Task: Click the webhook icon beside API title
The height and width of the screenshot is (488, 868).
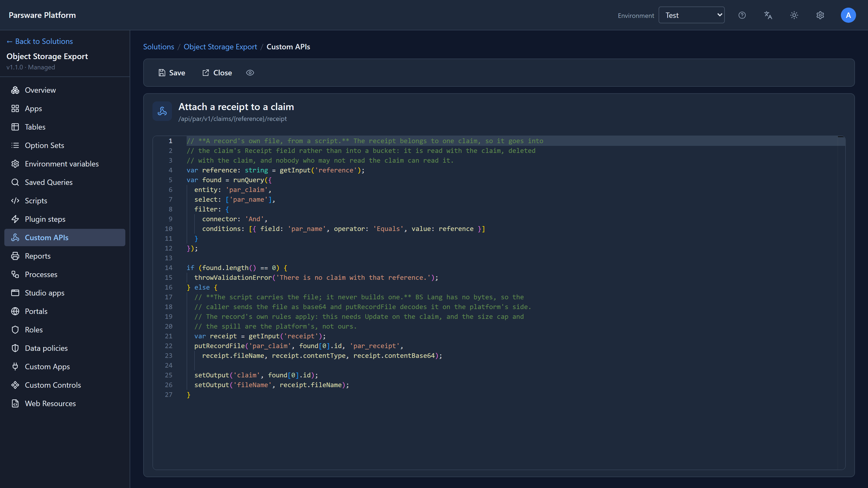Action: click(x=162, y=111)
